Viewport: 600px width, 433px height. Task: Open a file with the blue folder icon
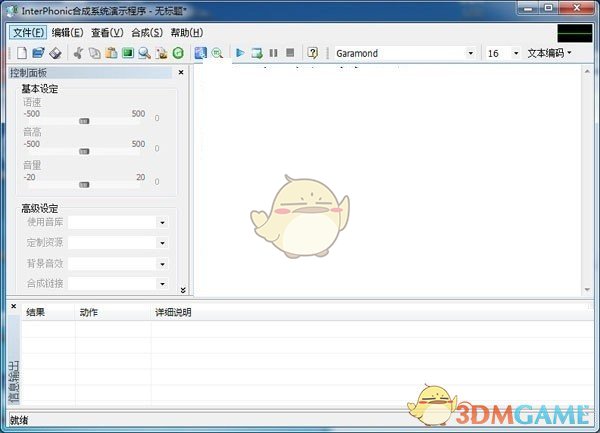(38, 53)
